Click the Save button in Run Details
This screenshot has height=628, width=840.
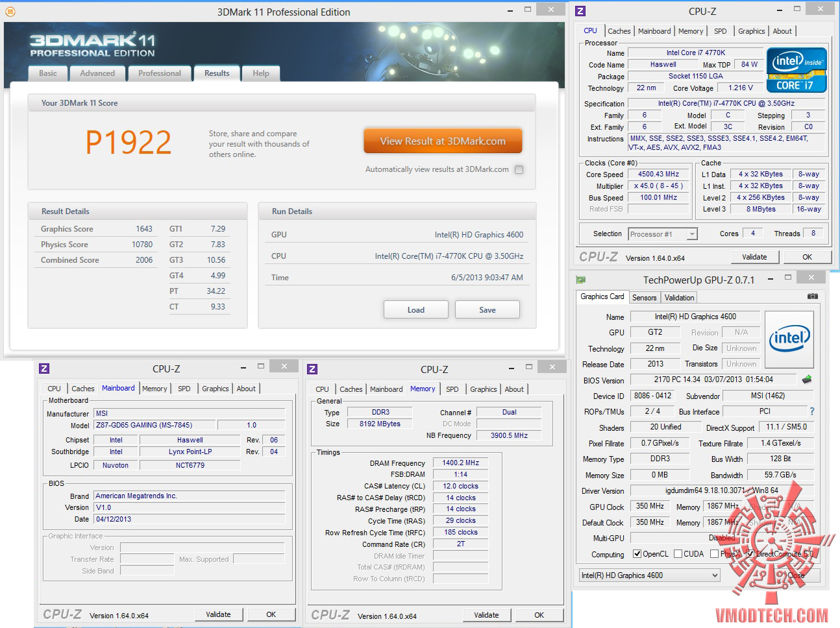pyautogui.click(x=488, y=309)
